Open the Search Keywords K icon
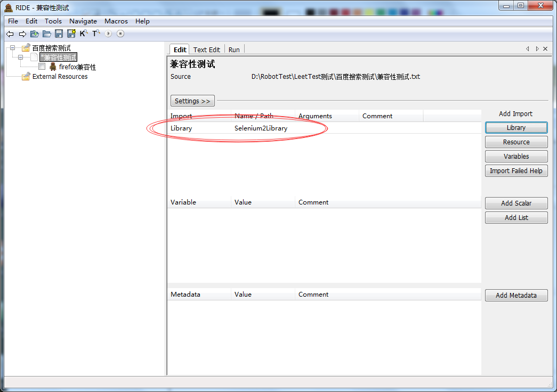Viewport: 557px width, 392px height. [84, 34]
